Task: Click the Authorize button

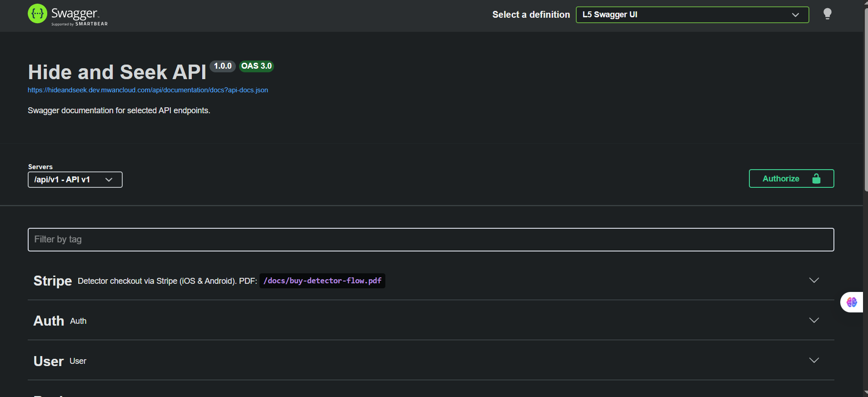Action: [x=791, y=178]
